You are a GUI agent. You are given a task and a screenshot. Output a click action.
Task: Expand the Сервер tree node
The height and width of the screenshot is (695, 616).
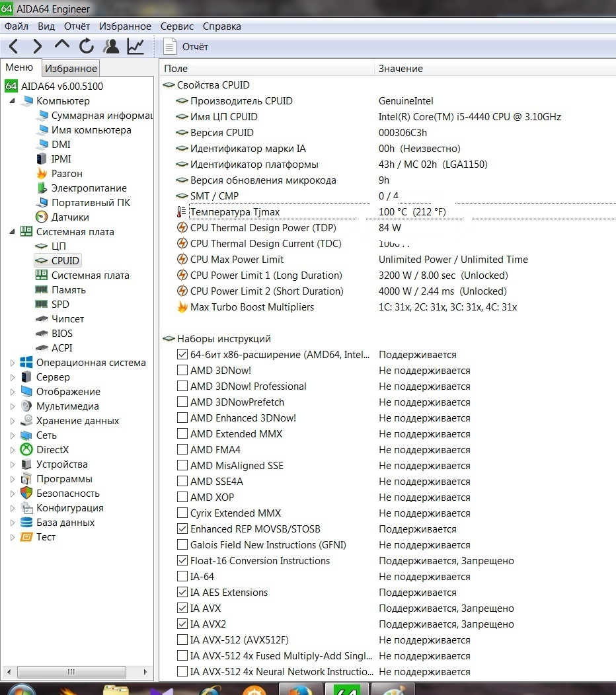(13, 377)
